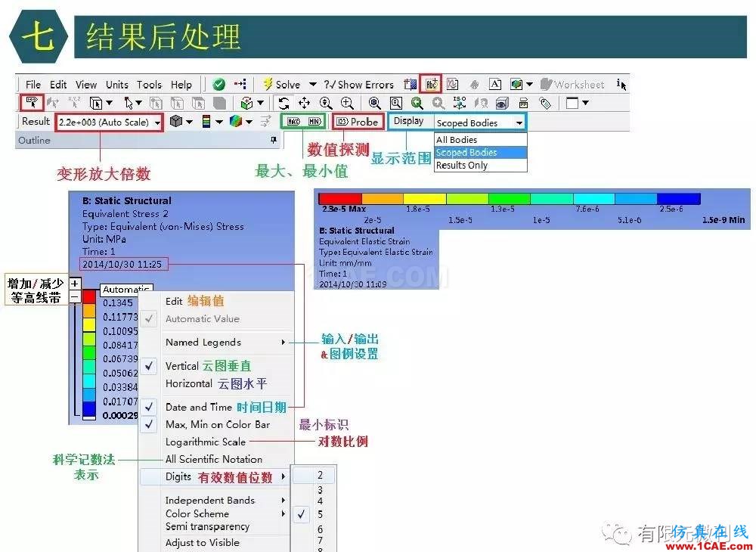Click the Solve lightning button
The height and width of the screenshot is (552, 756).
point(281,85)
